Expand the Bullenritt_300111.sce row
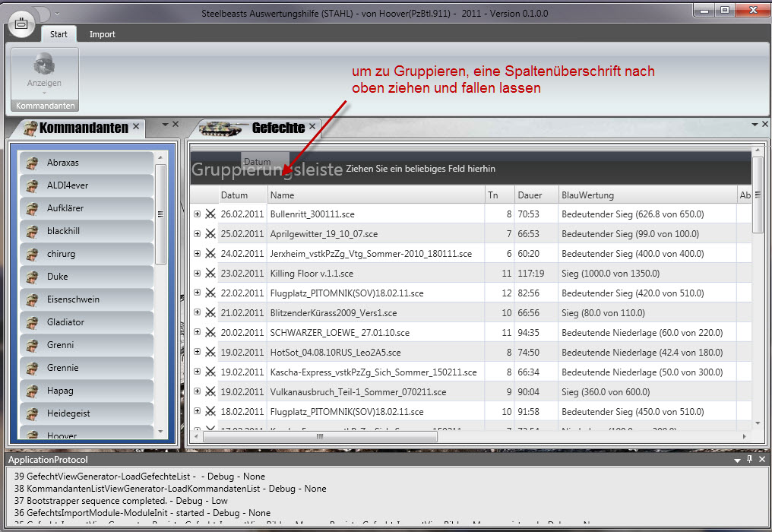 [198, 214]
